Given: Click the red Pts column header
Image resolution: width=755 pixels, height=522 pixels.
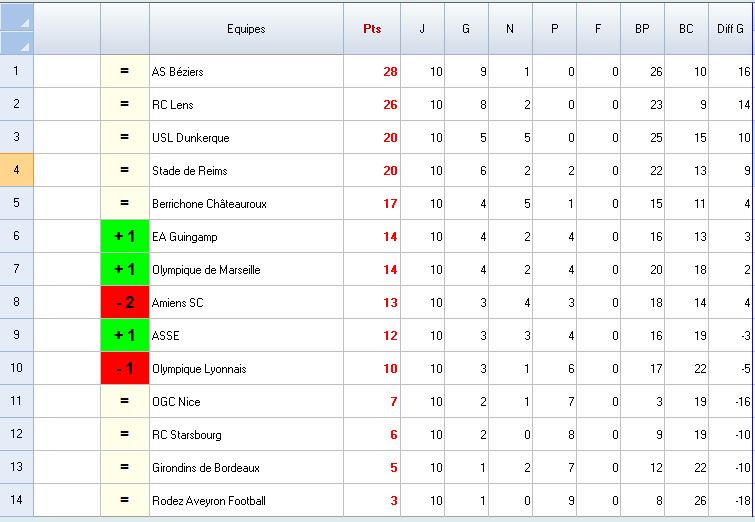Looking at the screenshot, I should (372, 29).
